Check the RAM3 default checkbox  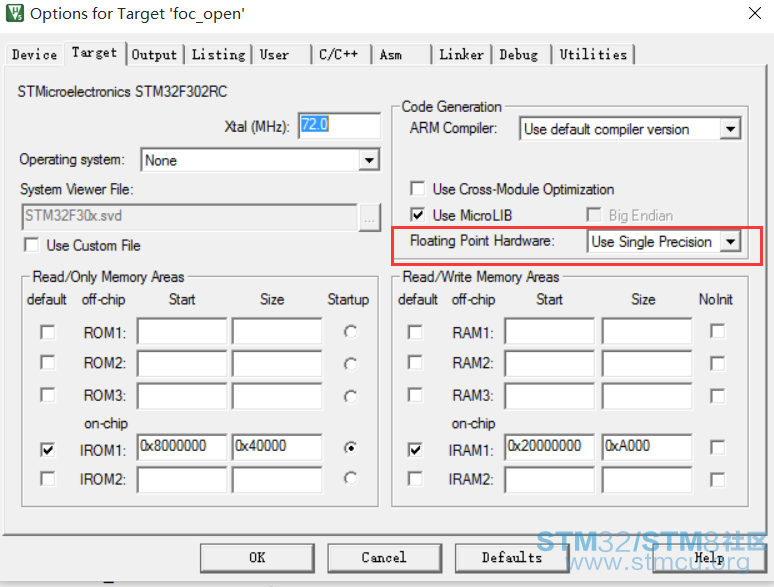coord(415,395)
